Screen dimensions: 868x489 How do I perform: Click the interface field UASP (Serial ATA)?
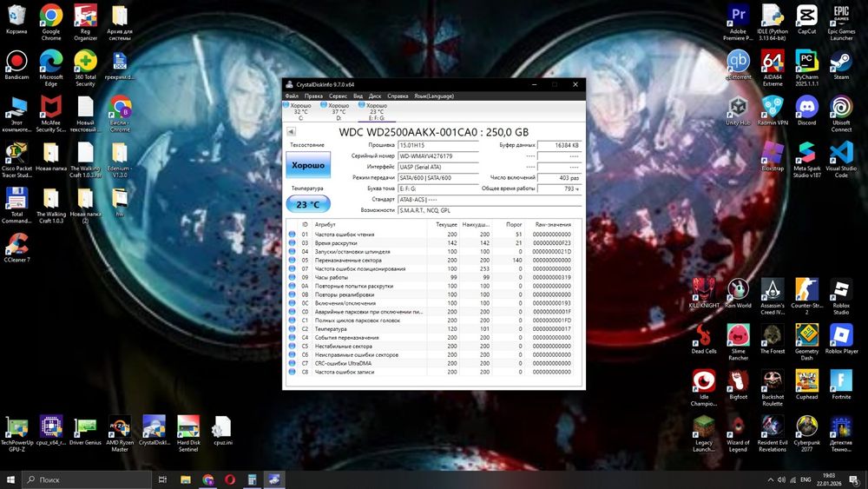click(x=437, y=167)
